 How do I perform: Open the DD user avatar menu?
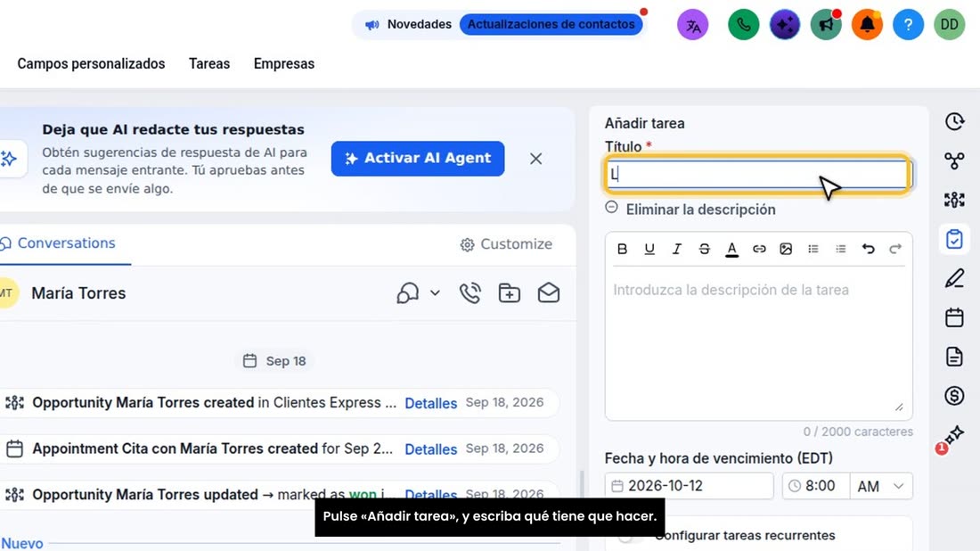click(x=950, y=25)
